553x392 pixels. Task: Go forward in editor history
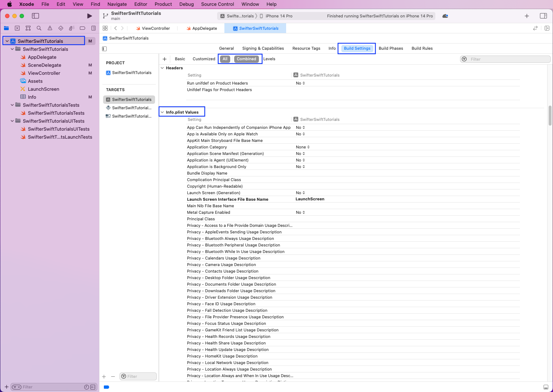[122, 28]
